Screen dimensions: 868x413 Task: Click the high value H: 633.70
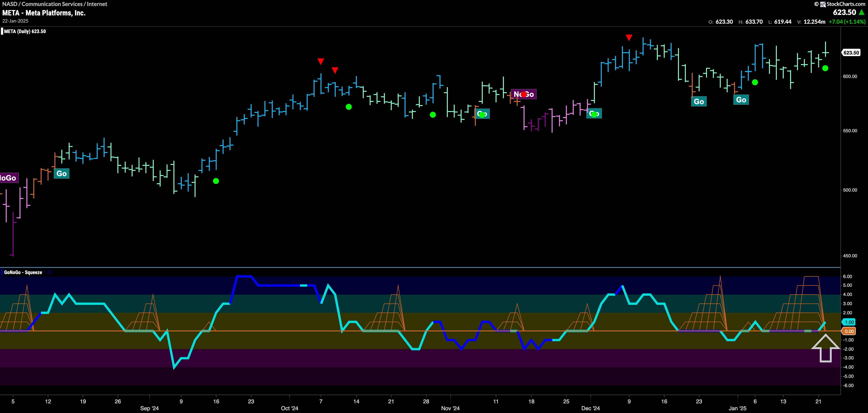[750, 22]
